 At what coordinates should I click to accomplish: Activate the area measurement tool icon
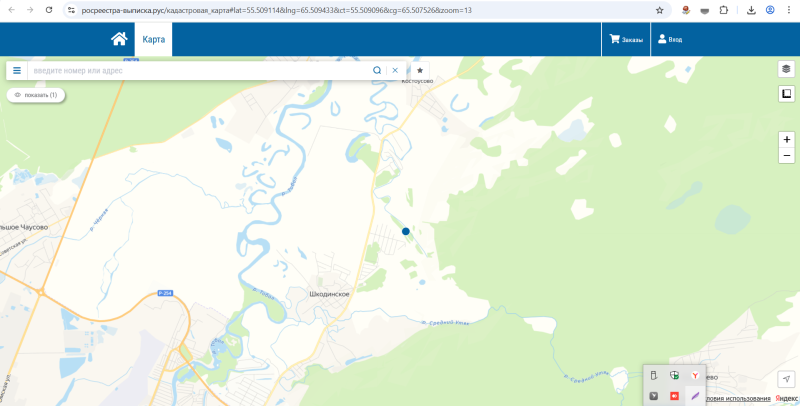pos(786,93)
